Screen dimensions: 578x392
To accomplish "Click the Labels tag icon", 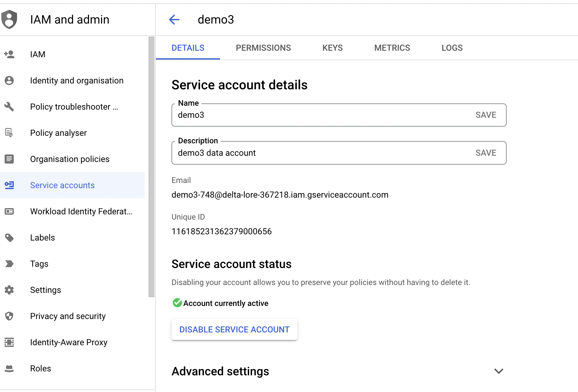I will (x=9, y=238).
